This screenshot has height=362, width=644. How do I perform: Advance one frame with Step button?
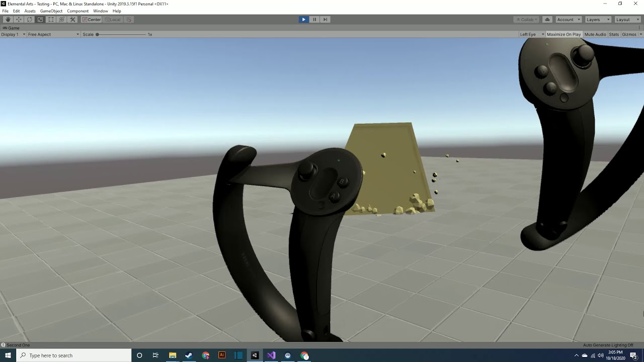coord(326,20)
